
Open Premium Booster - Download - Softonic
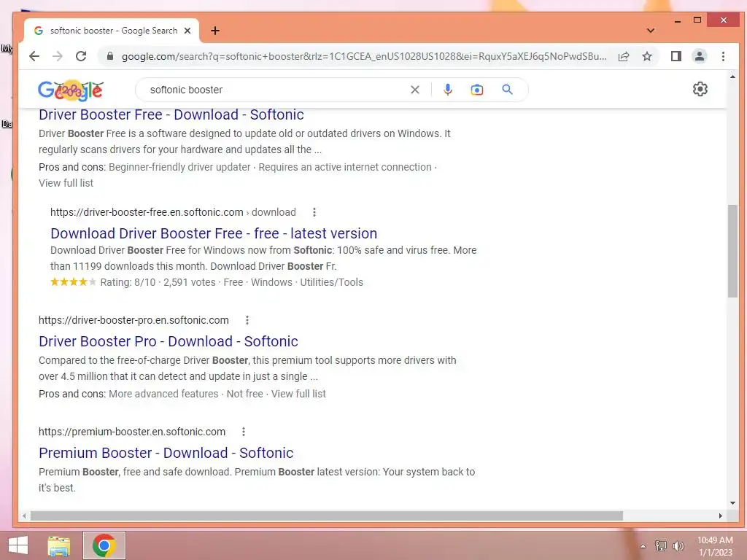(x=166, y=453)
